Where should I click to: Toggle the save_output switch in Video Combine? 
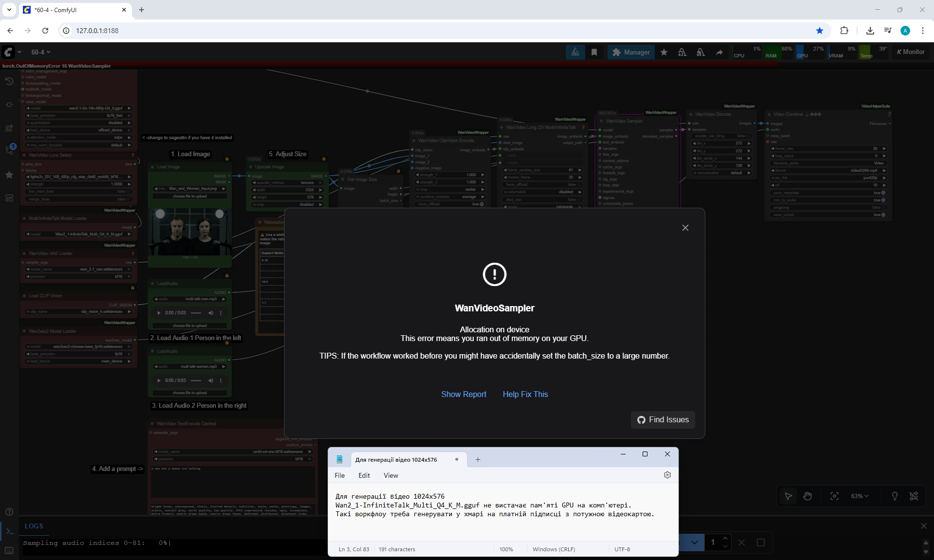883,215
